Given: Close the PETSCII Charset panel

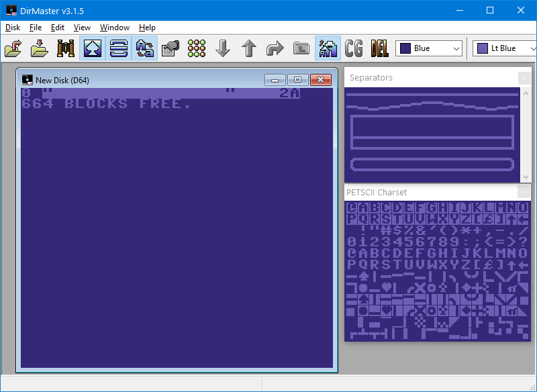Looking at the screenshot, I should [x=524, y=192].
